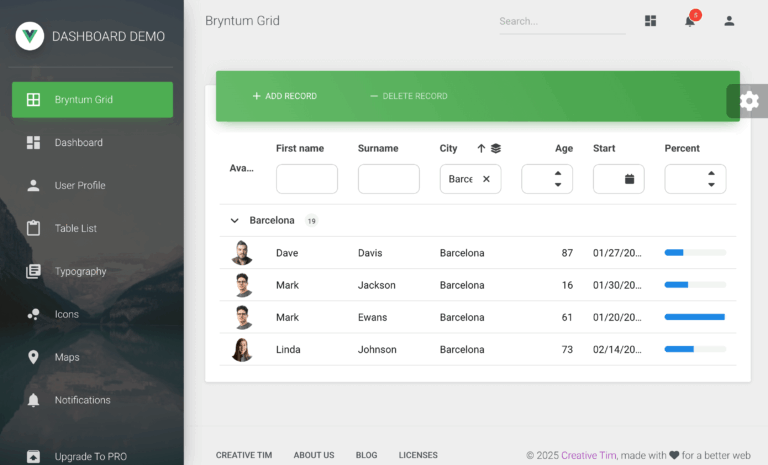Open Bryntum Grid in the sidebar
Image resolution: width=768 pixels, height=465 pixels.
pyautogui.click(x=93, y=99)
